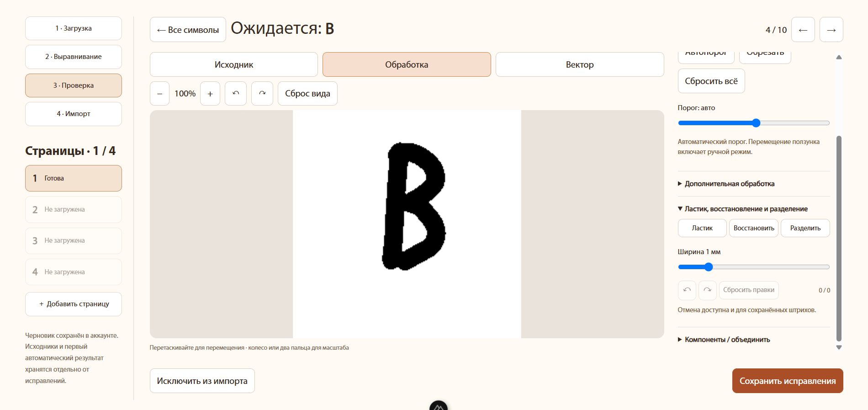This screenshot has width=868, height=410.
Task: Switch to the Исходник tab
Action: [234, 64]
